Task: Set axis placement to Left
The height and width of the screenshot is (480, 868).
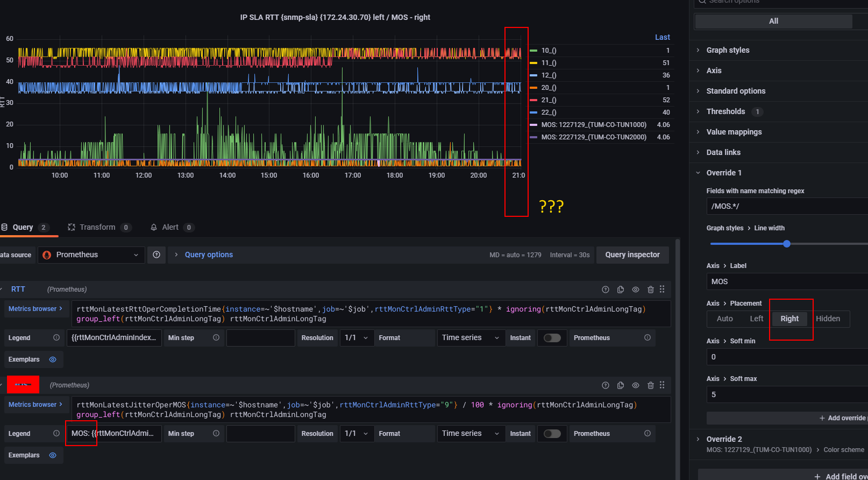Action: pos(757,319)
